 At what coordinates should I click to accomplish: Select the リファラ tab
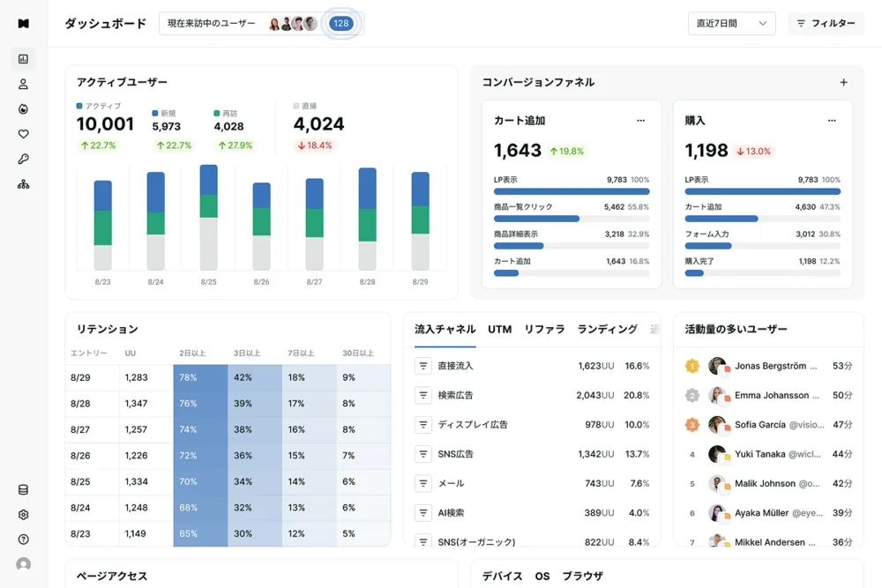click(544, 329)
